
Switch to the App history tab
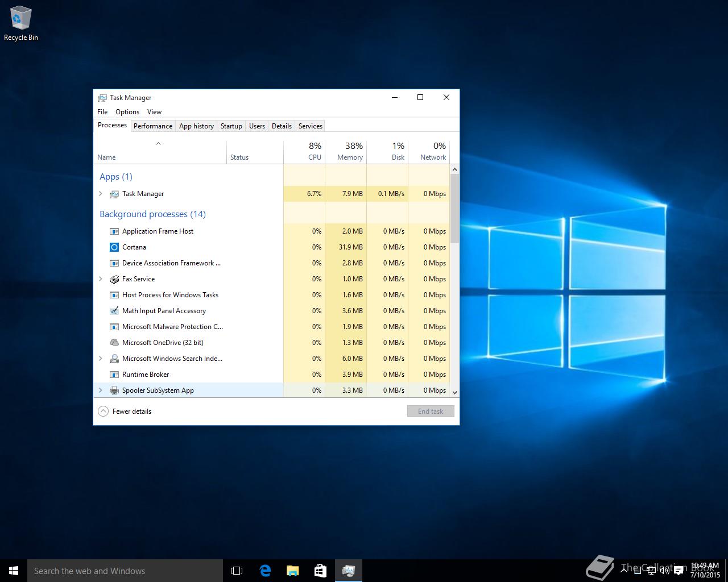tap(196, 126)
